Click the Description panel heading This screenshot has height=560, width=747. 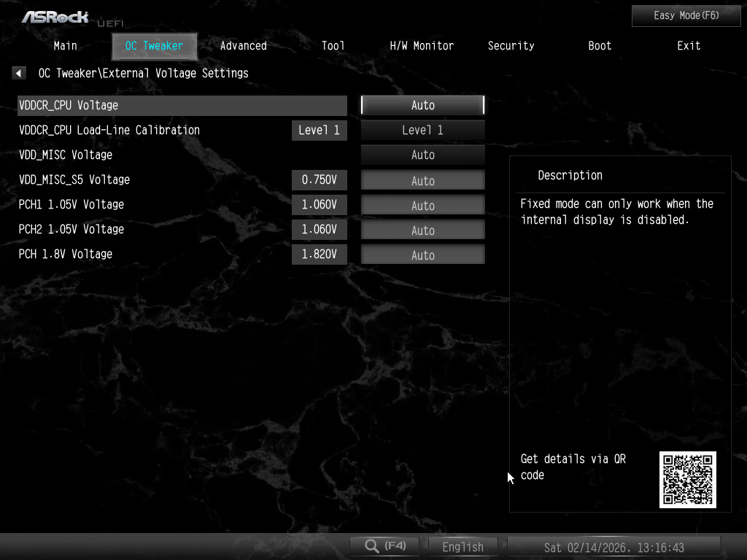[570, 175]
